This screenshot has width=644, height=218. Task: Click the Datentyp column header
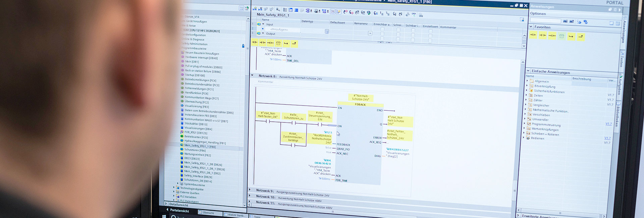307,21
